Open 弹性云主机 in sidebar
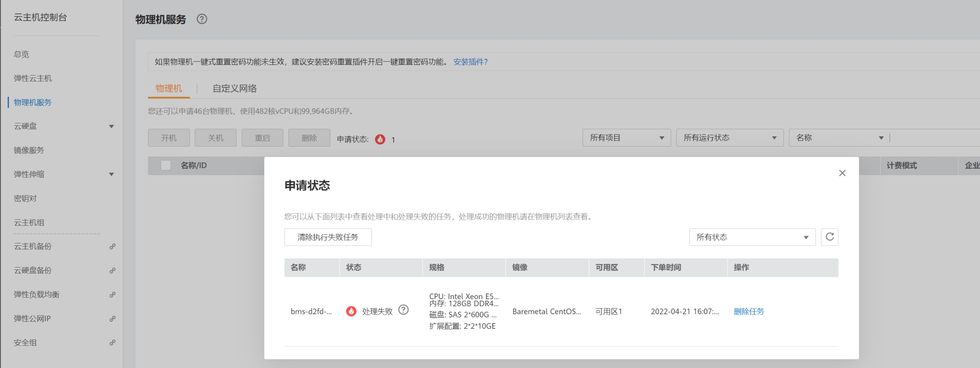The height and width of the screenshot is (368, 980). tap(33, 78)
